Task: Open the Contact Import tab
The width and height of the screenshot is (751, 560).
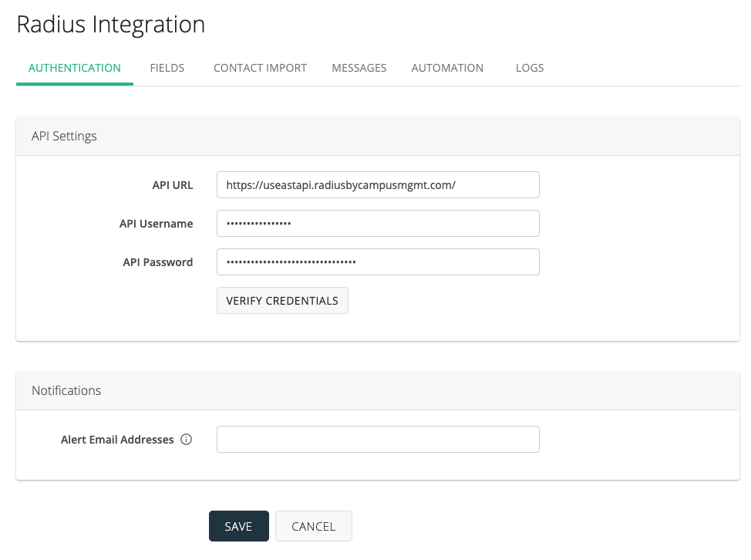Action: tap(260, 68)
